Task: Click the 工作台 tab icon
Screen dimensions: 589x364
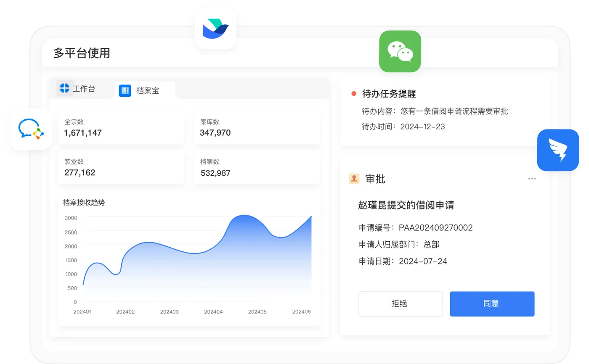Action: pos(64,88)
